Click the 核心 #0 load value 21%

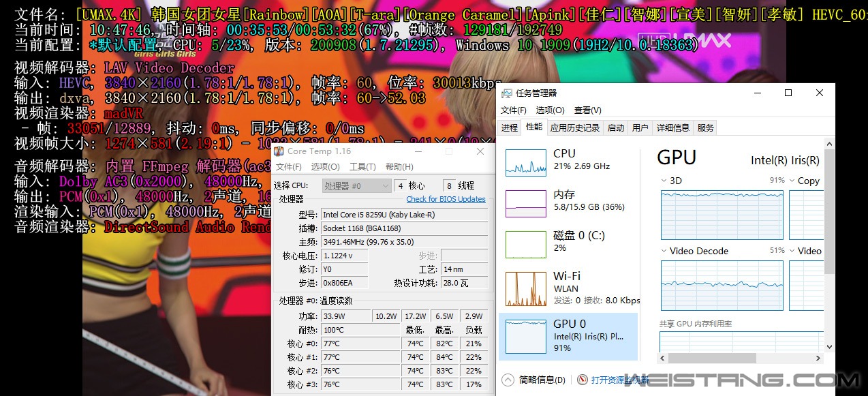click(x=474, y=344)
